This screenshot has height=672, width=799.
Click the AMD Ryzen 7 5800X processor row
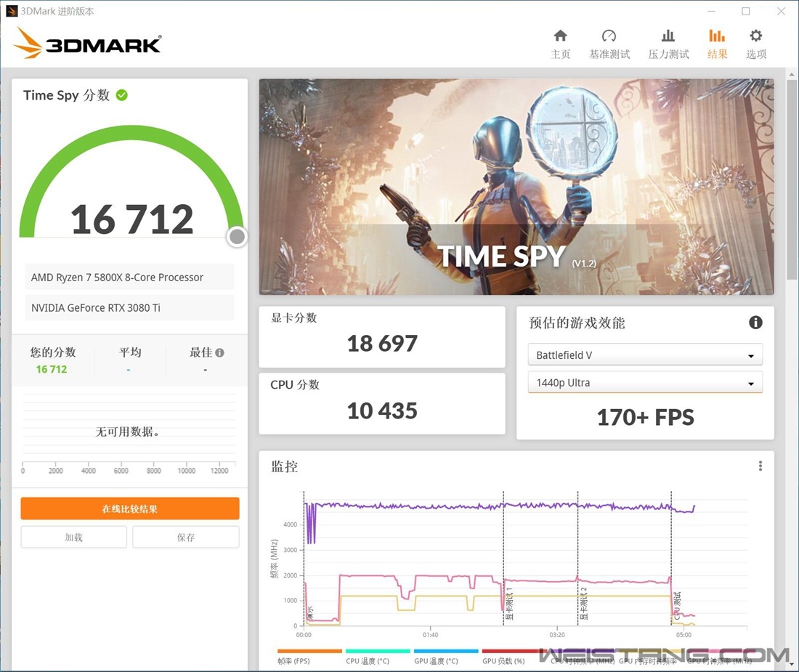pyautogui.click(x=130, y=278)
